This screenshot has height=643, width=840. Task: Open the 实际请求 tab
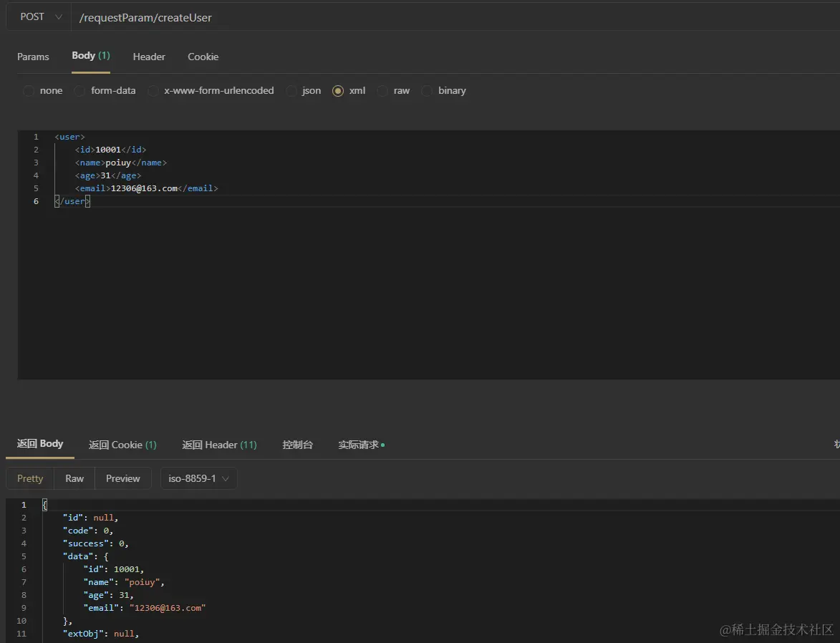(x=361, y=445)
